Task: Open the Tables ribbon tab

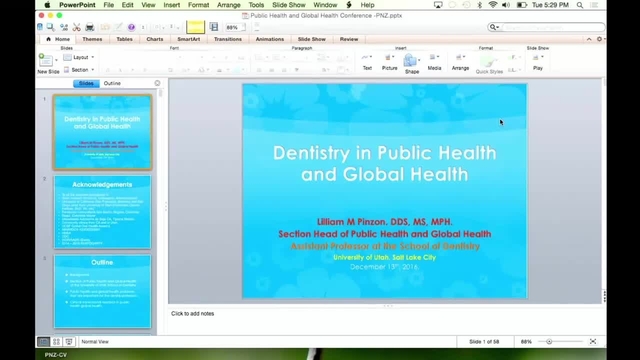Action: point(124,39)
